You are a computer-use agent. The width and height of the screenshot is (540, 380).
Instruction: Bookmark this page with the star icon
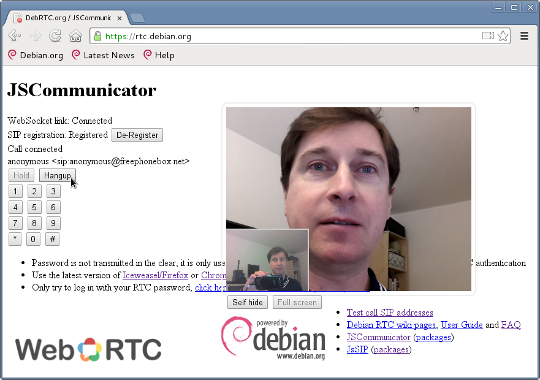pyautogui.click(x=503, y=36)
